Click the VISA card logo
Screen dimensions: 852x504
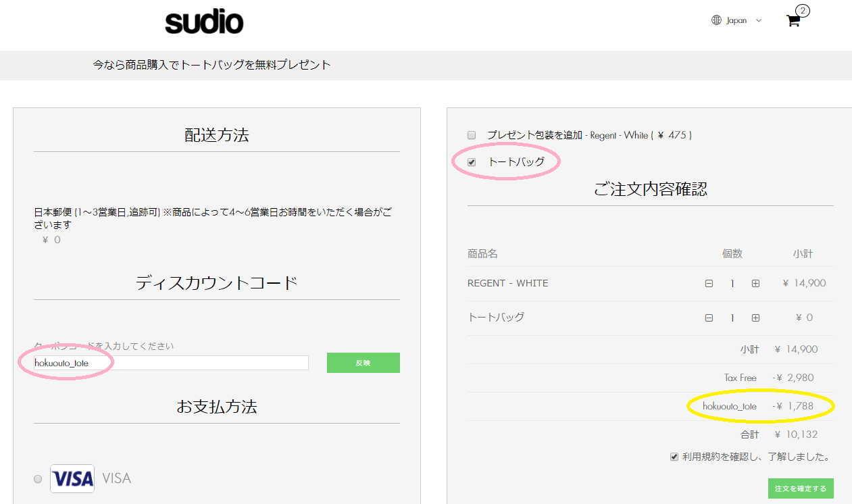[x=72, y=478]
